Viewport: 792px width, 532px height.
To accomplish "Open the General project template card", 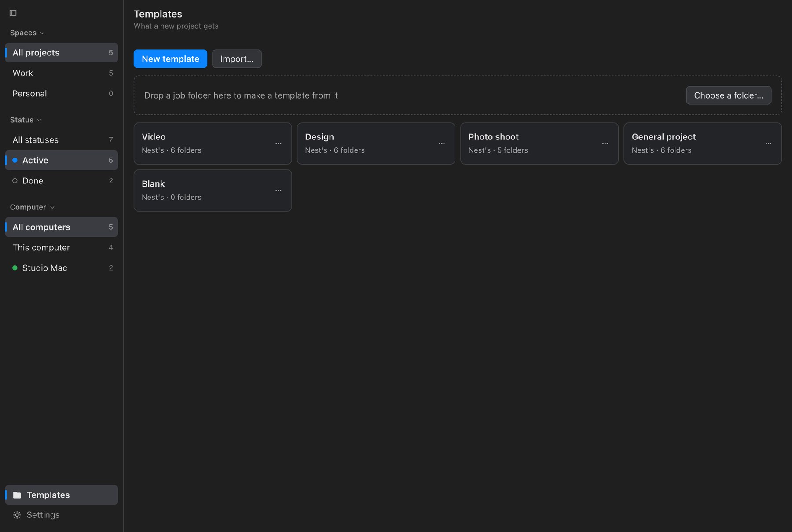I will (703, 143).
